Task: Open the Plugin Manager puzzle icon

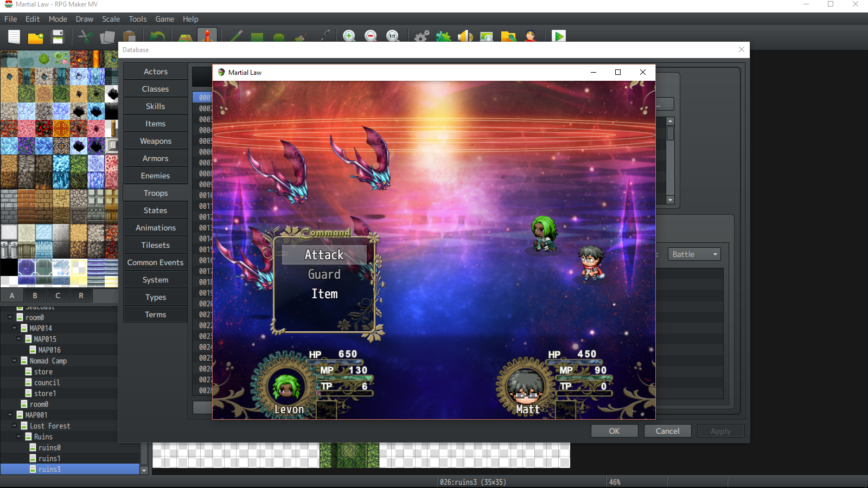Action: tap(443, 37)
